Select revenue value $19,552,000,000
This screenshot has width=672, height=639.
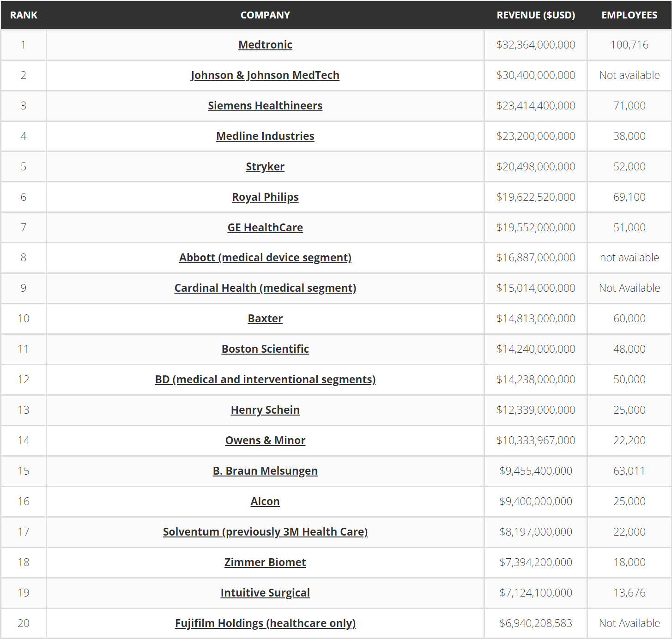point(536,228)
